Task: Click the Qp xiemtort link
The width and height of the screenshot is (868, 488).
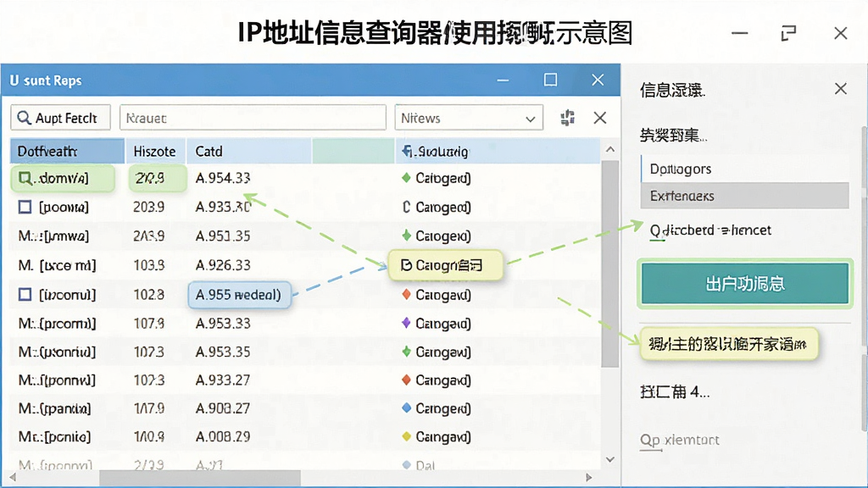Action: click(x=680, y=440)
